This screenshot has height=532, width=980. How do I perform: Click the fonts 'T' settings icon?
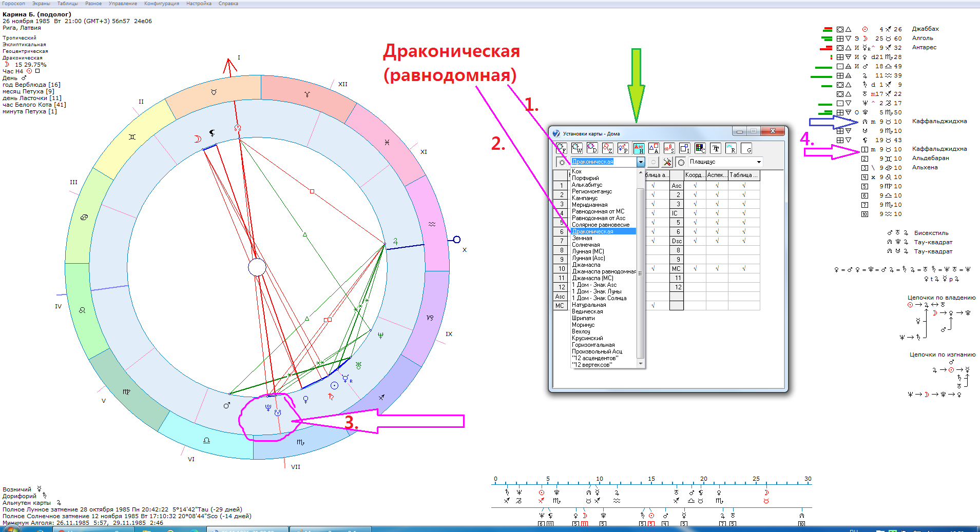tap(716, 149)
